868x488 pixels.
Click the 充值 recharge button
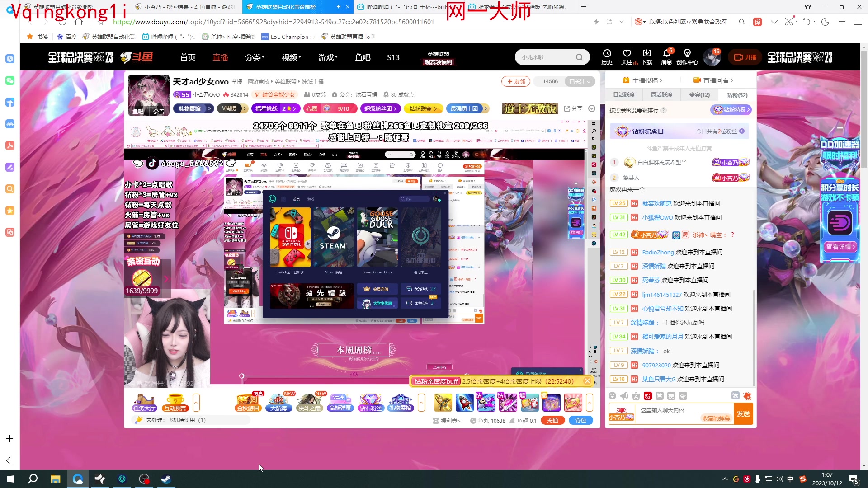(552, 420)
